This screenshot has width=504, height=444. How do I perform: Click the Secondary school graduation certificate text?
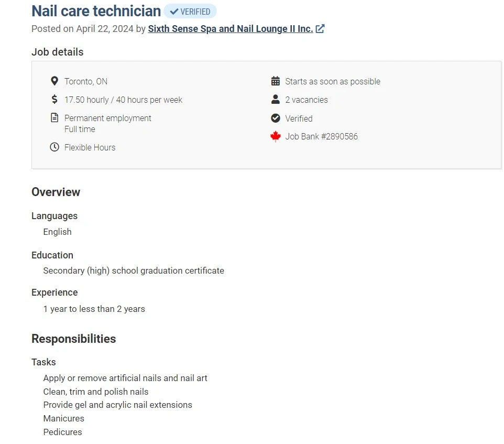pos(134,270)
